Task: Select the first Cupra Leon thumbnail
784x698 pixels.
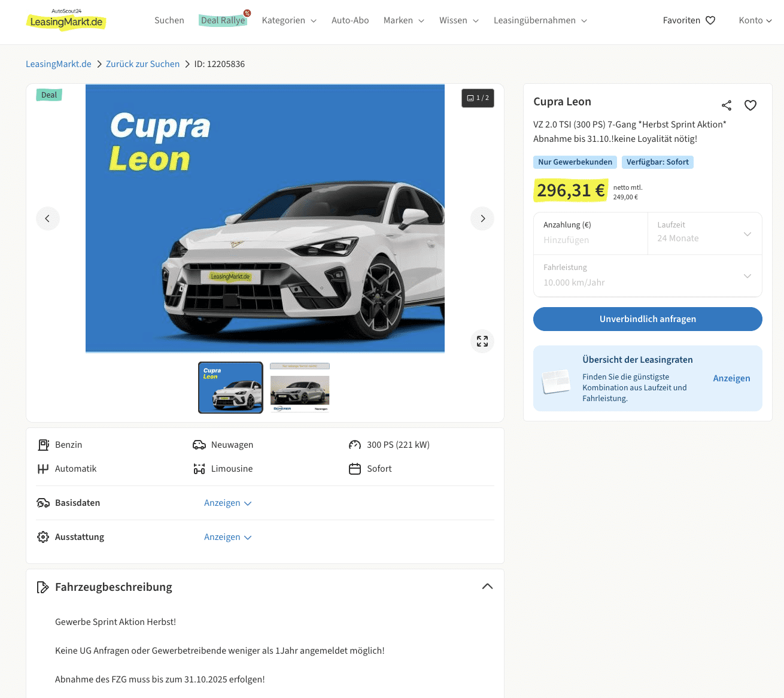Action: (230, 387)
